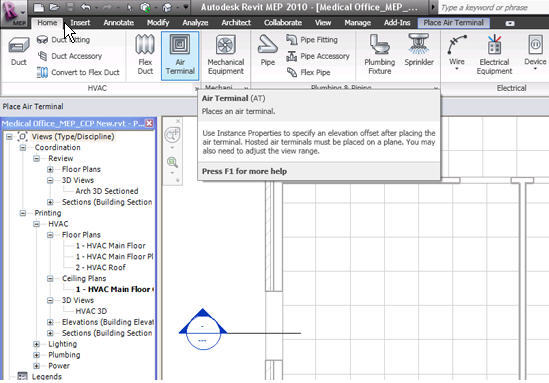Open the Home ribbon tab
The width and height of the screenshot is (549, 383).
(x=47, y=23)
